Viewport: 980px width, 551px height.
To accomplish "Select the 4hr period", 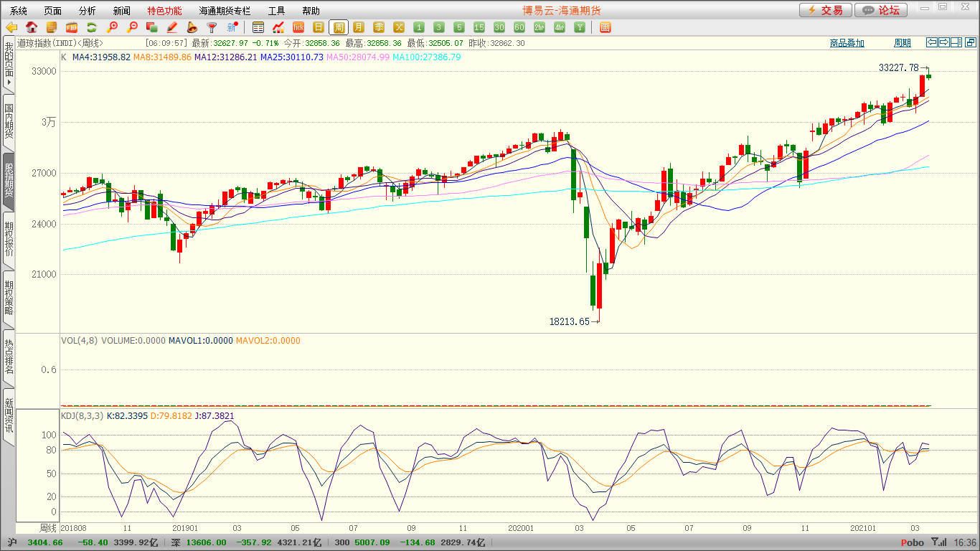I will click(560, 27).
